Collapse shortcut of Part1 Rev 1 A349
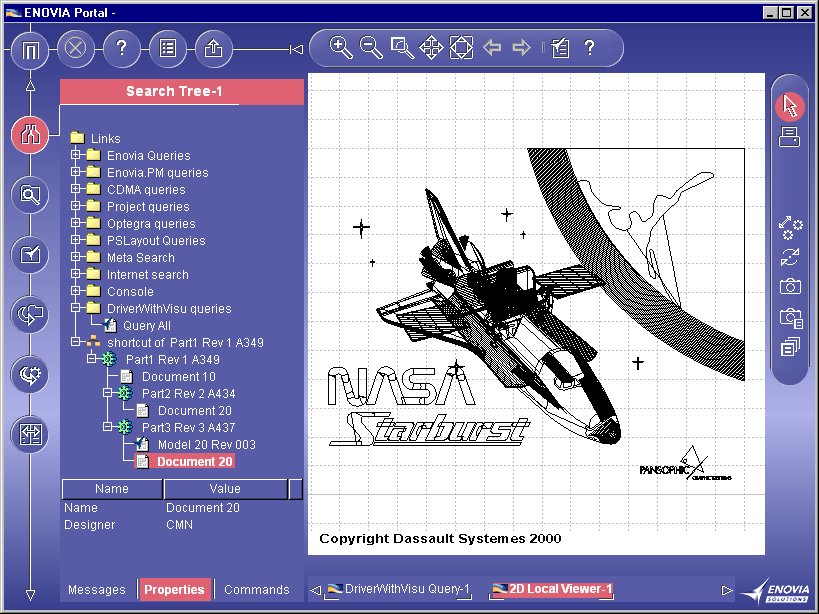819x614 pixels. point(76,341)
